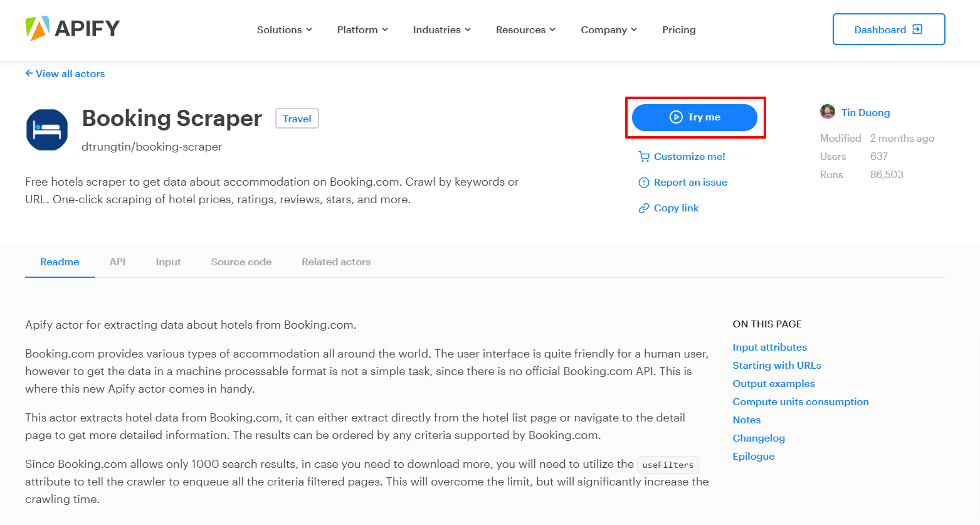The image size is (980, 525).
Task: Click the Modified 2 months ago value
Action: 902,139
